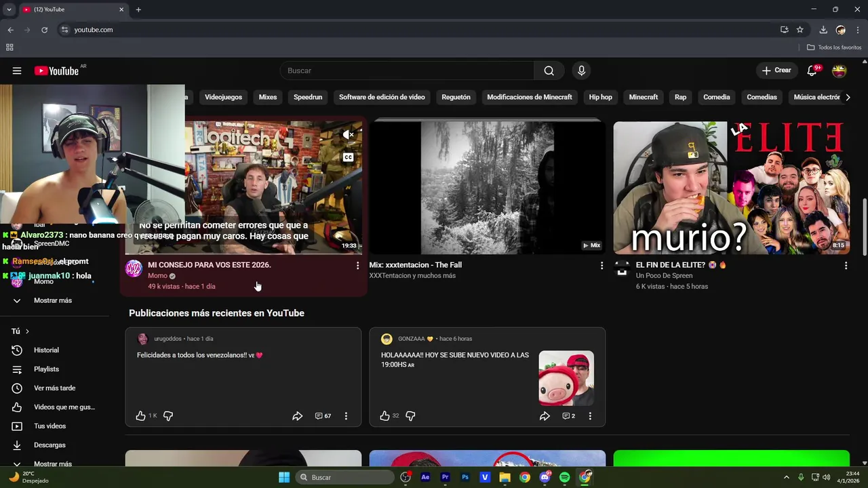Open the Tú section chevron
Screen dimensions: 868x488
point(27,331)
